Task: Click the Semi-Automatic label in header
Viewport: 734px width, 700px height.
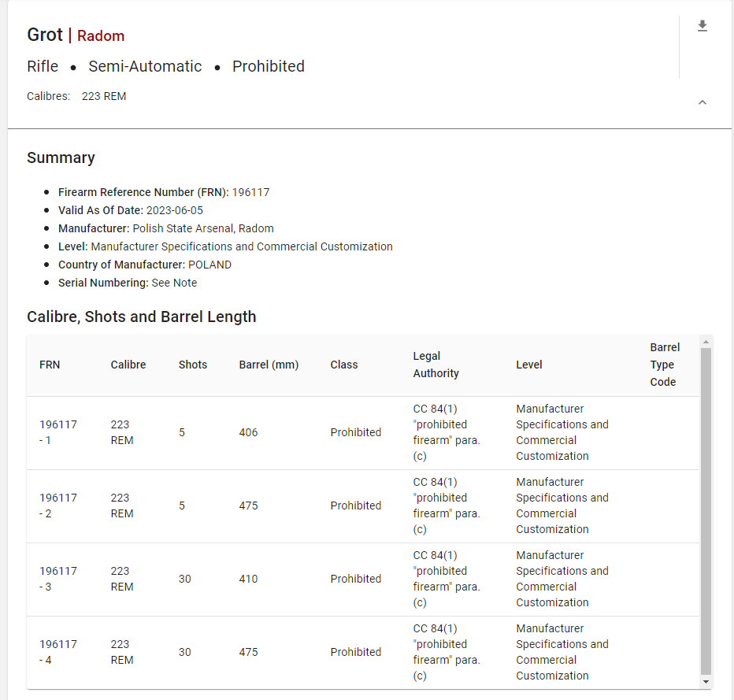Action: click(x=145, y=66)
